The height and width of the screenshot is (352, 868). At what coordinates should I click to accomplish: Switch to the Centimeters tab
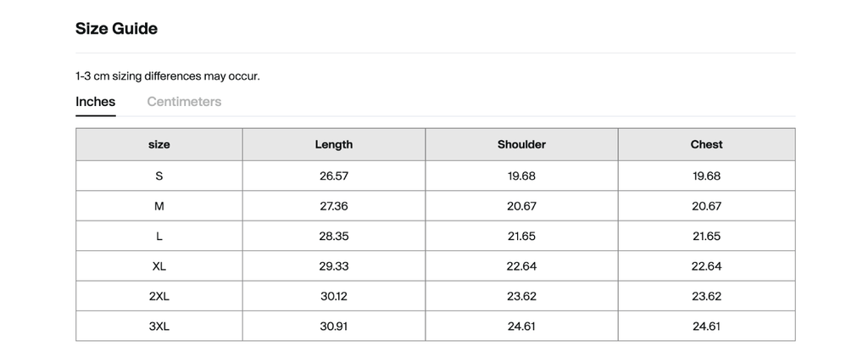[x=184, y=102]
